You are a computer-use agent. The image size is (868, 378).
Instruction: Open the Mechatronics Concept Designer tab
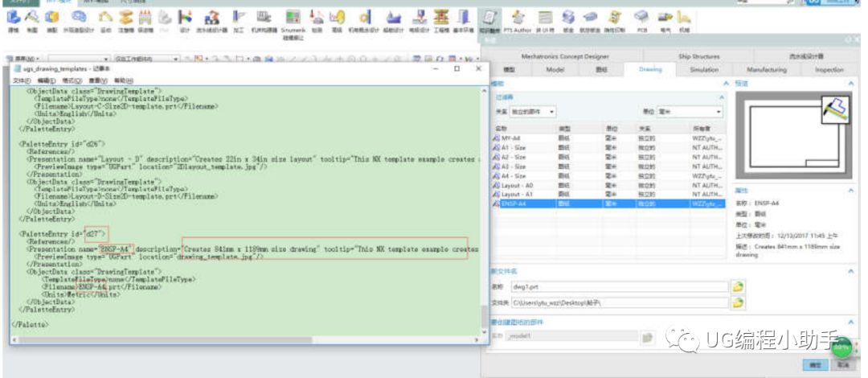click(565, 56)
